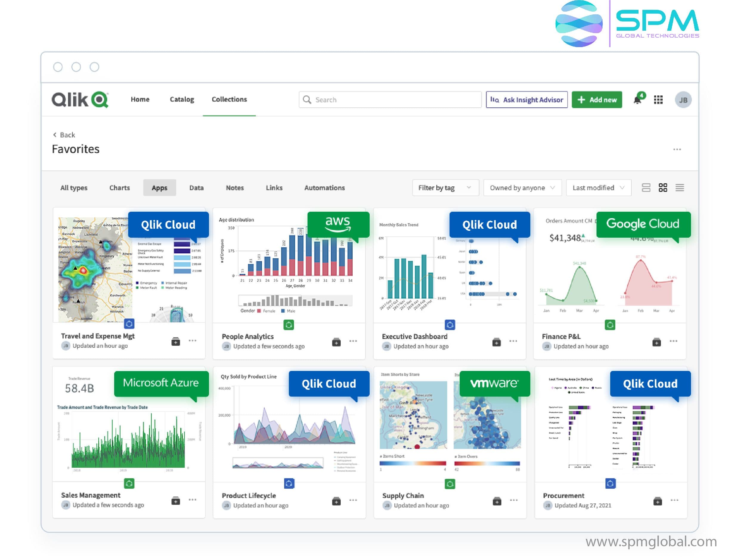
Task: Open People Analytics chart thumbnail
Action: click(289, 266)
